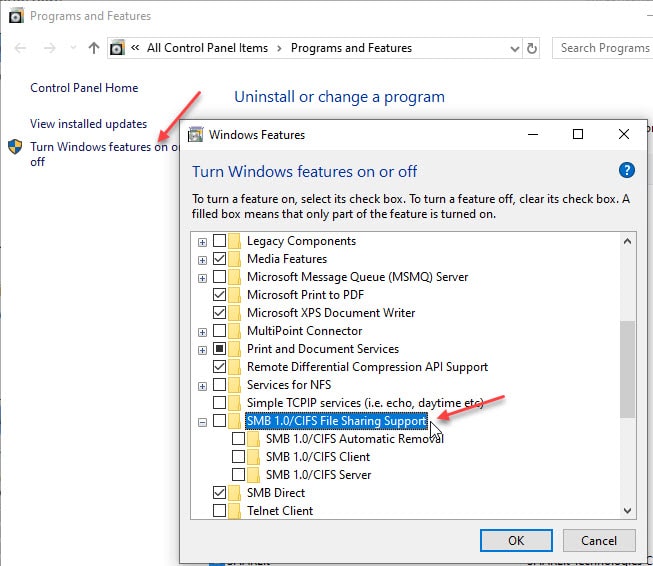Click folder icon of Microsoft Message Queue Server
Viewport: 653px width, 566px height.
(x=234, y=277)
